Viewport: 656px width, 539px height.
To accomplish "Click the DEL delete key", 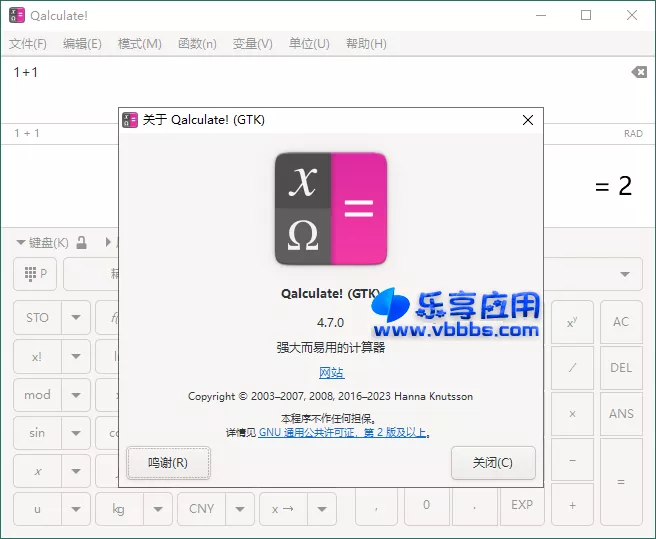I will point(621,368).
